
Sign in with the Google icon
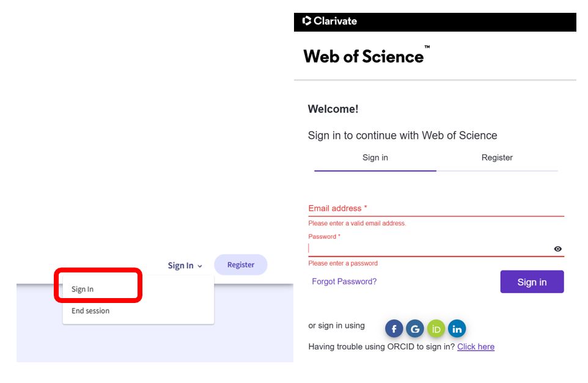415,329
